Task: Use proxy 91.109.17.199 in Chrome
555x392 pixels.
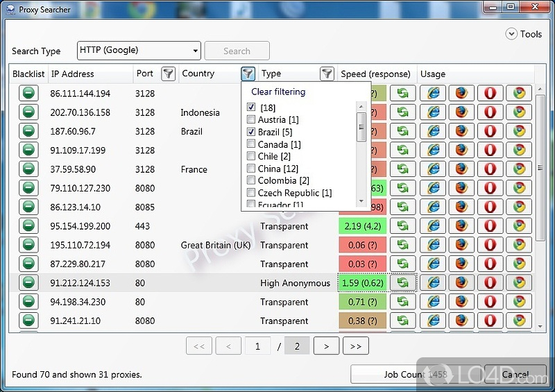Action: pos(518,150)
